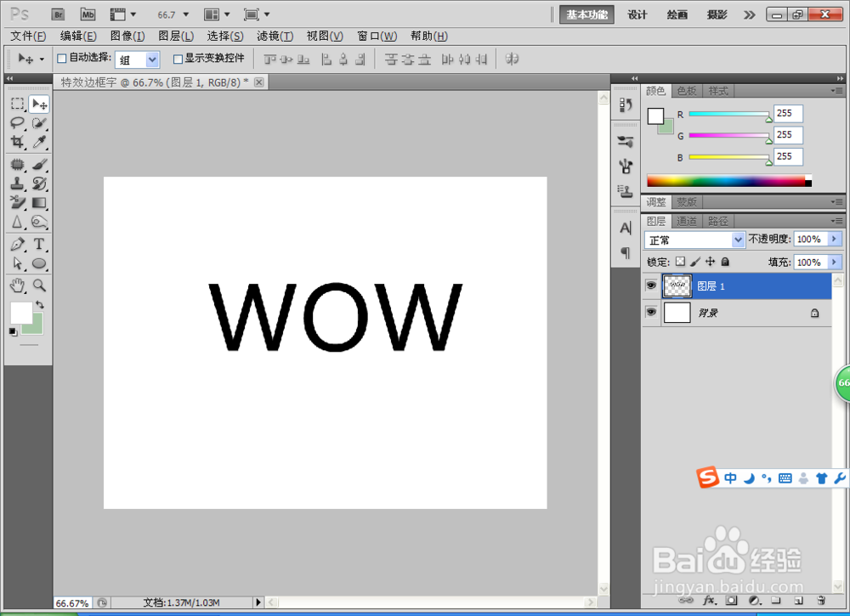
Task: Select the Pen tool
Action: click(18, 244)
